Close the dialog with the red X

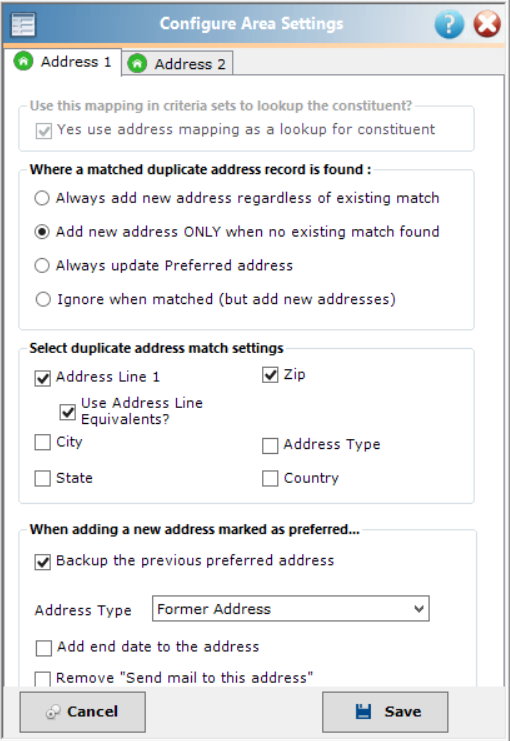(487, 24)
